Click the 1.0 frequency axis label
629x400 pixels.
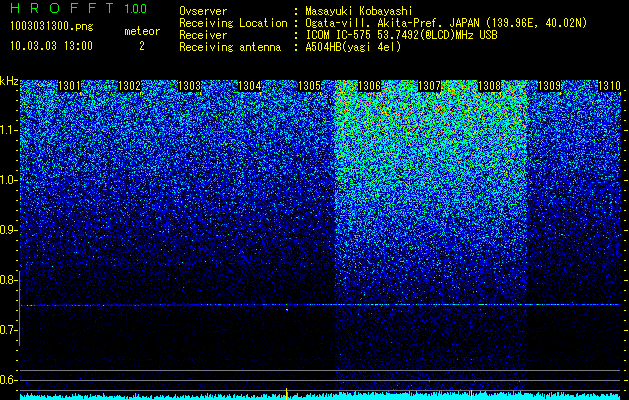(x=9, y=180)
